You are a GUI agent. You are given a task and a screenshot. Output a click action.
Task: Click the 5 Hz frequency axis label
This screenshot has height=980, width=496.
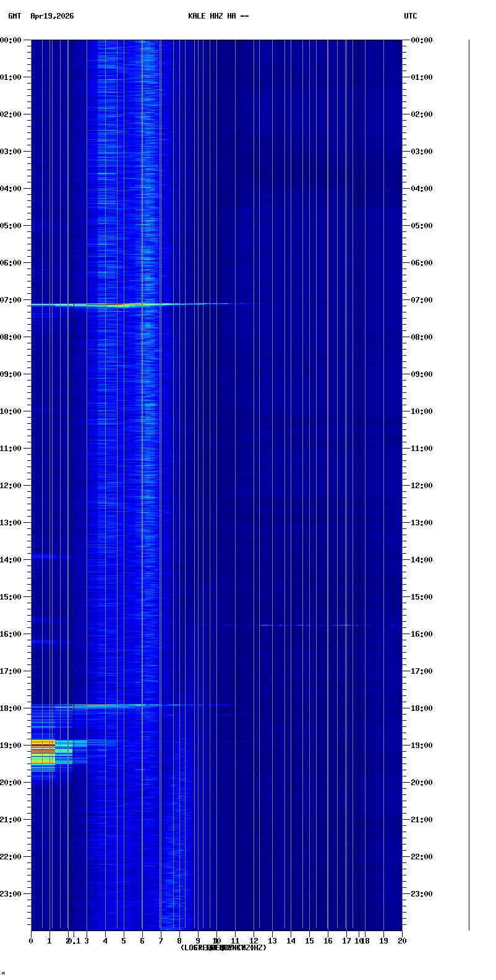[124, 941]
